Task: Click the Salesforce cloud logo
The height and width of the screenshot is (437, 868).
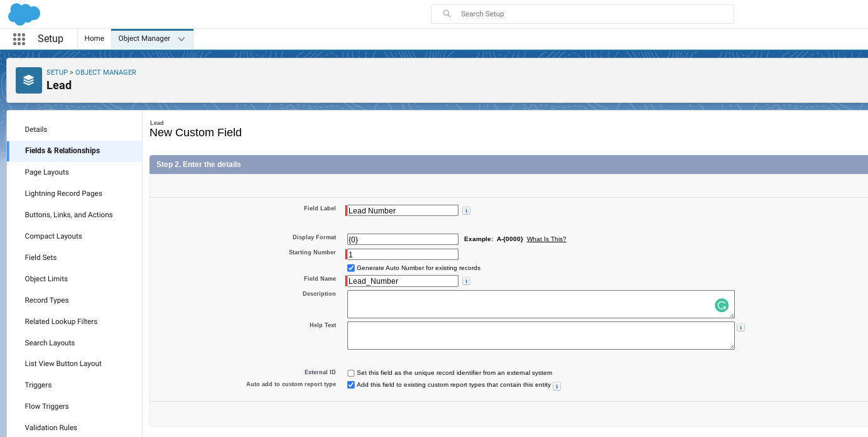Action: (24, 14)
